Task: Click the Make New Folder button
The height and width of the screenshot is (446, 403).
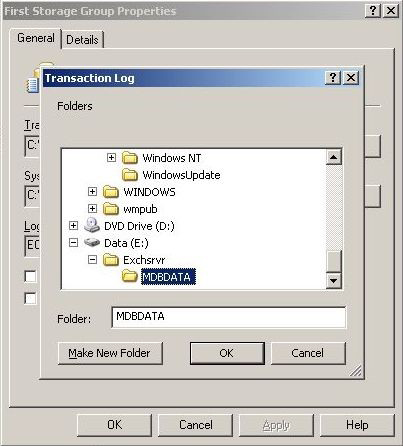Action: [x=110, y=353]
